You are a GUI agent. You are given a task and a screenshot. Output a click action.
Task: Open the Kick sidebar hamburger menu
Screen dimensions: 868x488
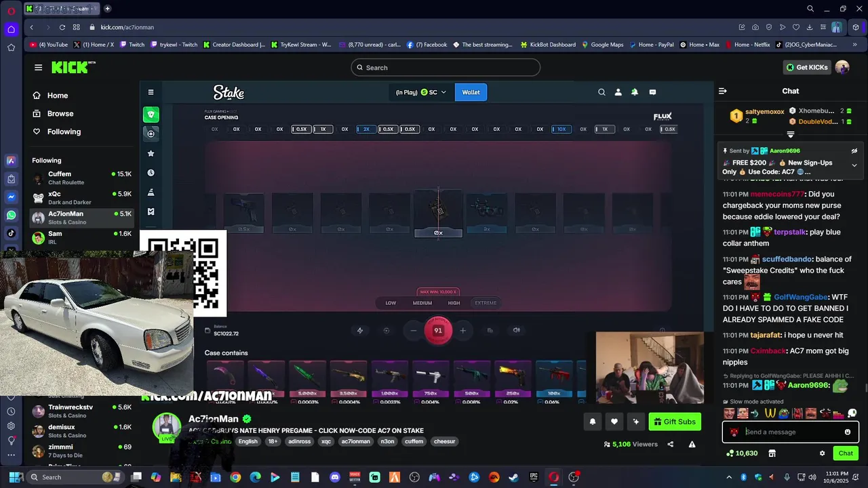38,67
